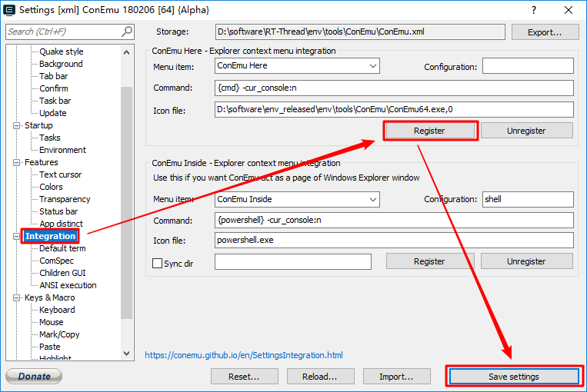Open the Tab bar settings page
This screenshot has height=392, width=587.
[53, 76]
